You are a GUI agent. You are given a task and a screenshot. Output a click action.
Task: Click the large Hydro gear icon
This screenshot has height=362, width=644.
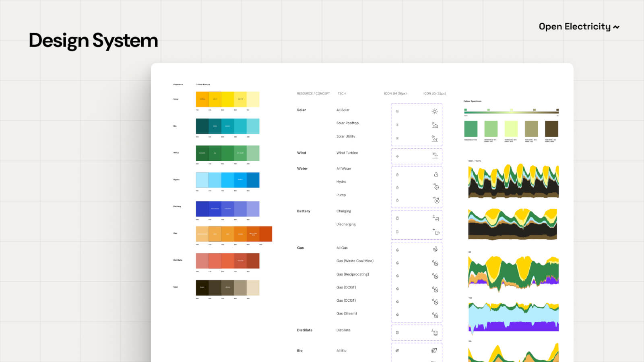tap(436, 187)
